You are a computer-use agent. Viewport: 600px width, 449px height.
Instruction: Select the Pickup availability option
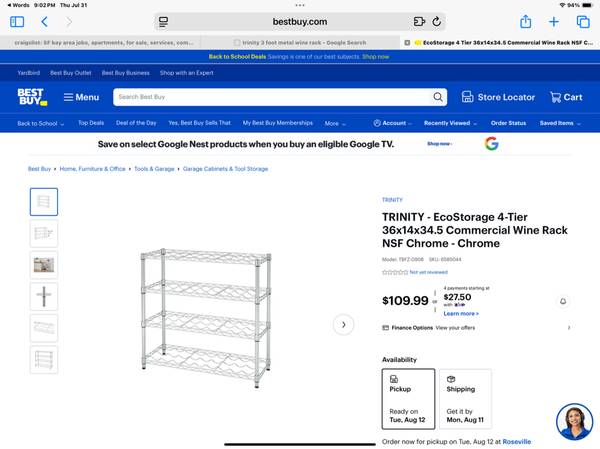coord(408,398)
